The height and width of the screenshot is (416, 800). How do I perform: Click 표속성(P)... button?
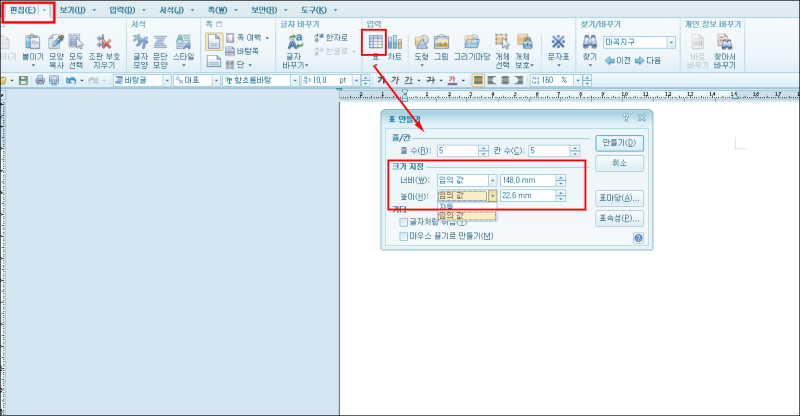(619, 218)
